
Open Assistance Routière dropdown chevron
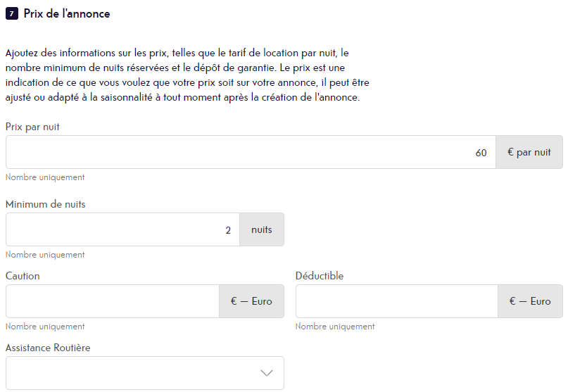[x=267, y=373]
